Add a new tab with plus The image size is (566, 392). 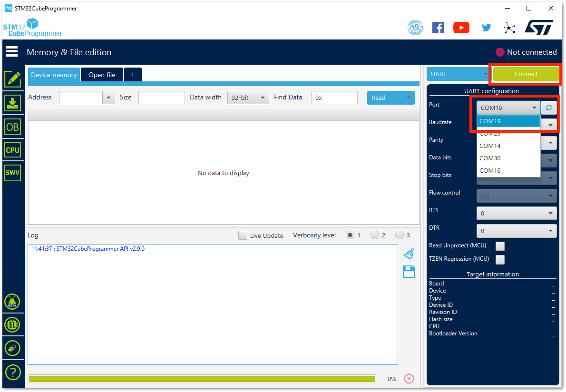(133, 75)
